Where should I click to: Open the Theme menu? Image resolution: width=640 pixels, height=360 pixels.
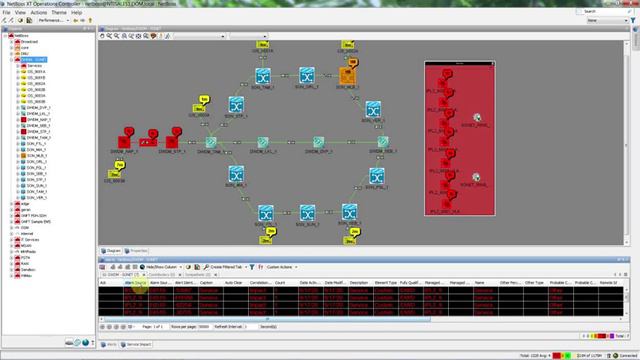(59, 13)
